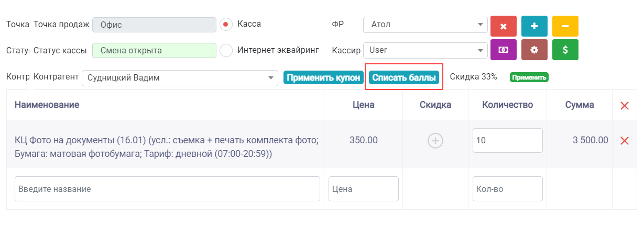644x228 pixels.
Task: Click the Скидка 33% text
Action: pyautogui.click(x=473, y=77)
